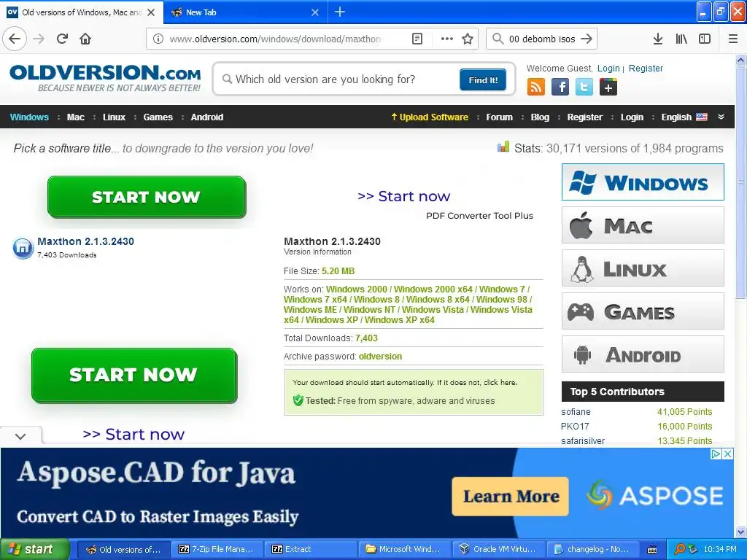Reload the current page
The height and width of the screenshot is (560, 747).
click(63, 39)
